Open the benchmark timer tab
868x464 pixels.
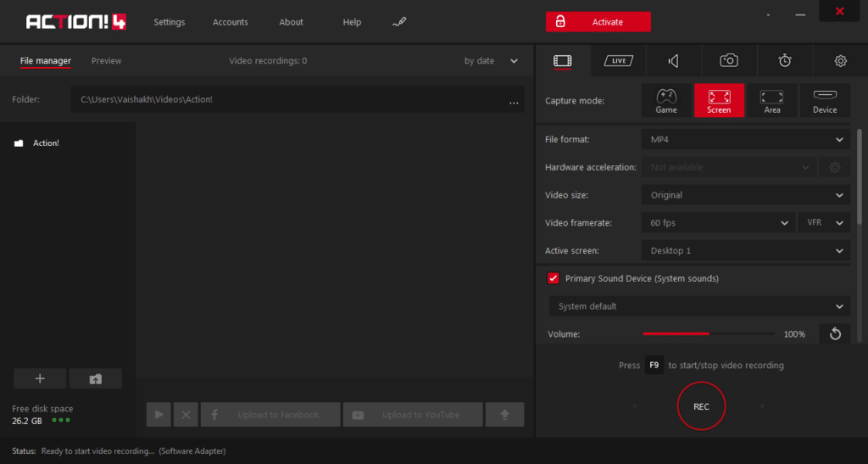coord(784,61)
